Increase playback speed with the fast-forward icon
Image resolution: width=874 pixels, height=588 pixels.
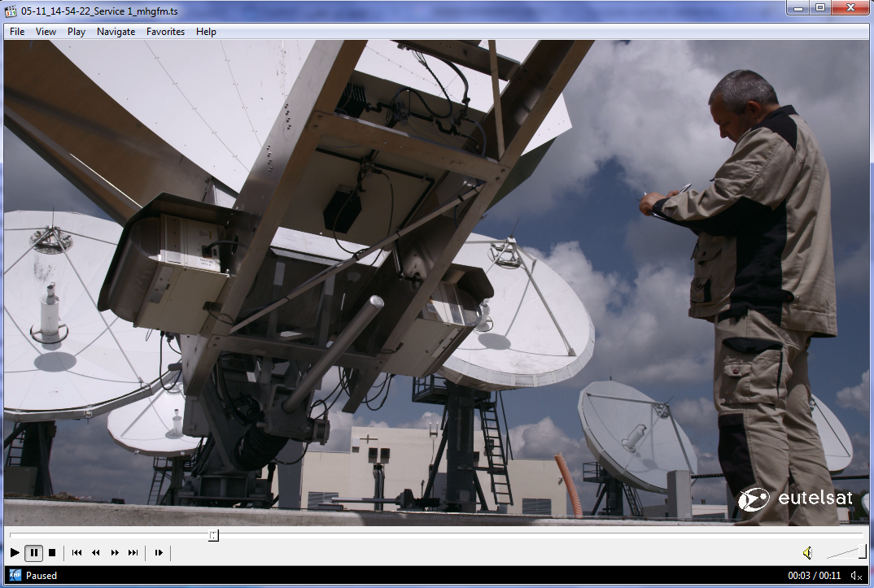[x=115, y=553]
